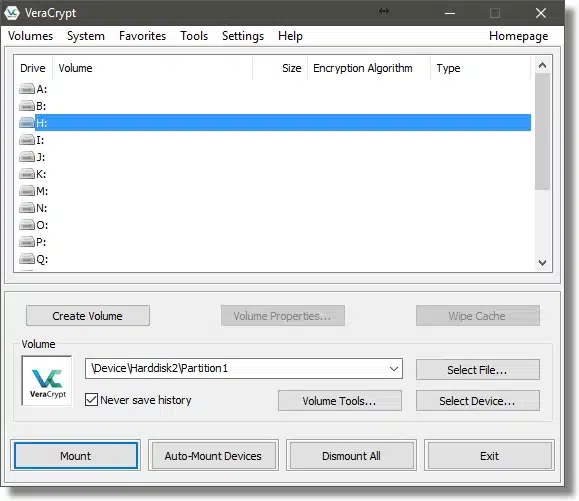Click Select File button
Image resolution: width=579 pixels, height=501 pixels.
[x=477, y=370]
